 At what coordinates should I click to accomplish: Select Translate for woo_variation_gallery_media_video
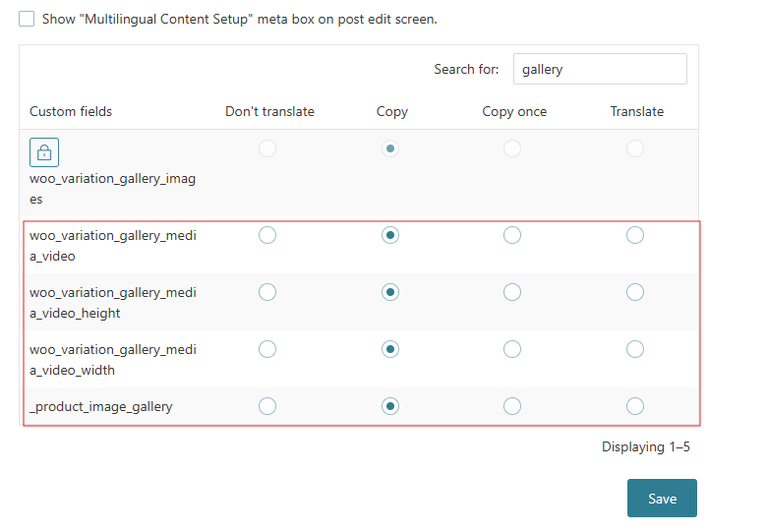(x=635, y=235)
